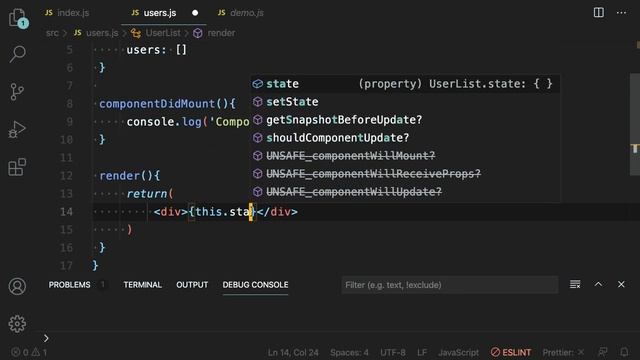Click the src breadcrumb segment
The width and height of the screenshot is (640, 360).
52,33
